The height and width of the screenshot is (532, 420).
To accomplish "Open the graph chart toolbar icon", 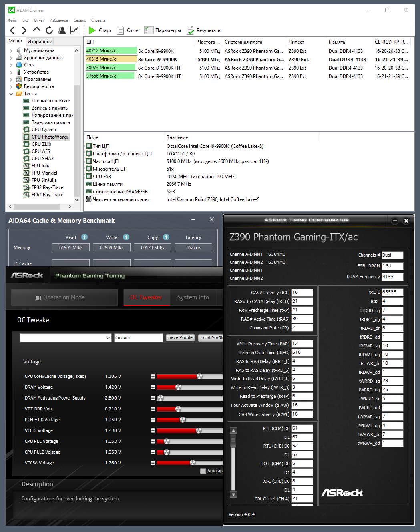I will pos(74,30).
